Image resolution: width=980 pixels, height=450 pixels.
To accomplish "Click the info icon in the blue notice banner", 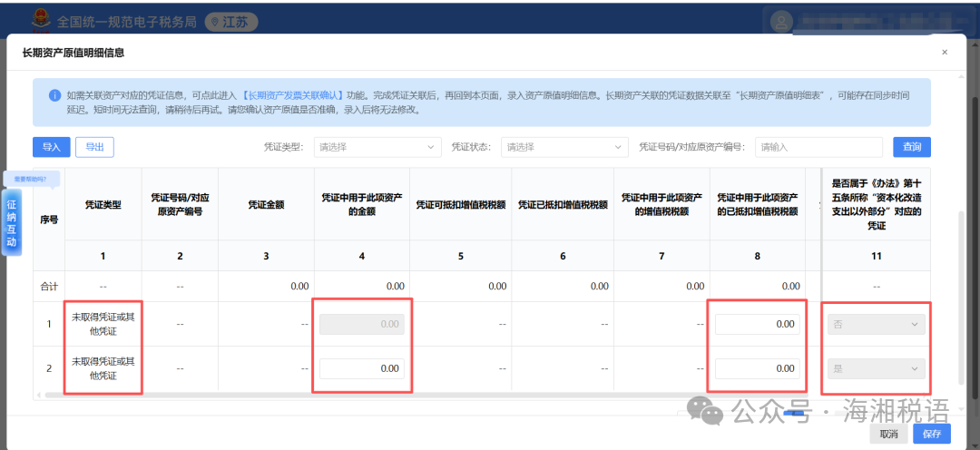I will coord(53,95).
